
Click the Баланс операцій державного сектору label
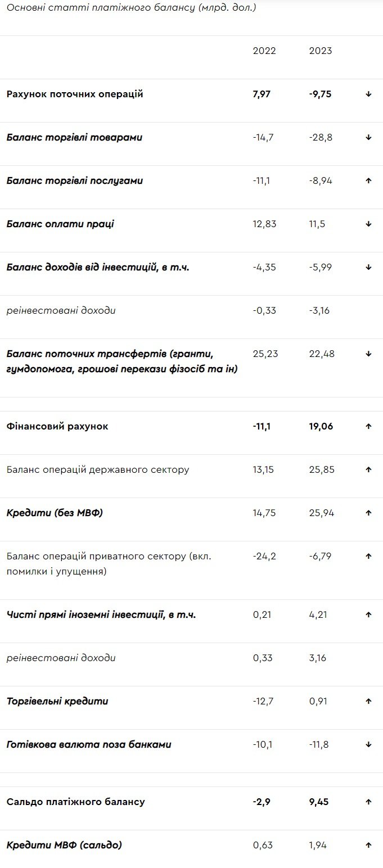tap(98, 470)
